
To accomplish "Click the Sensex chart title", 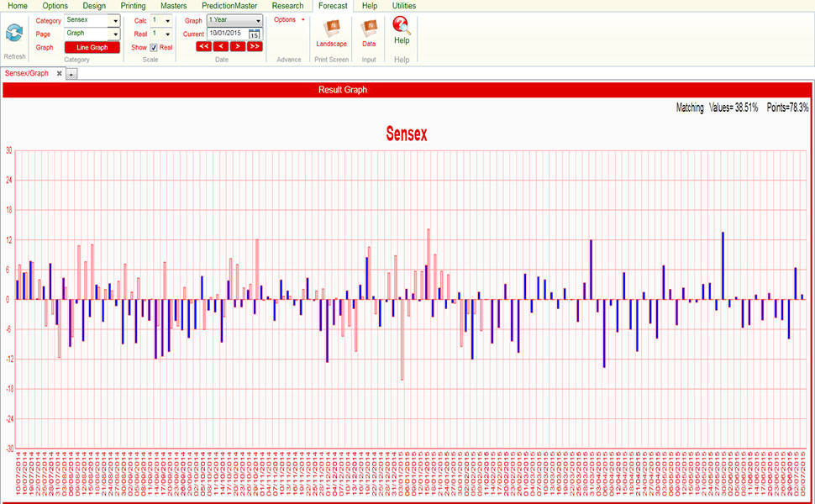I will click(407, 134).
